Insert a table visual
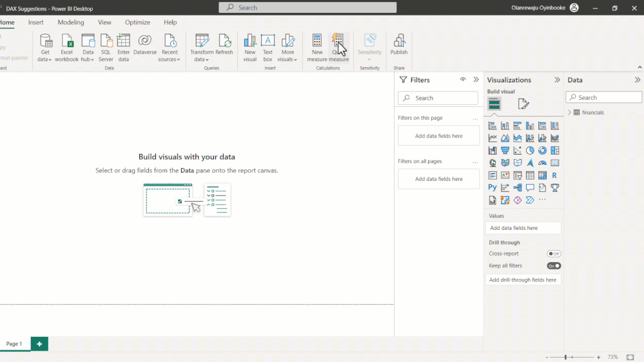 pos(530,175)
